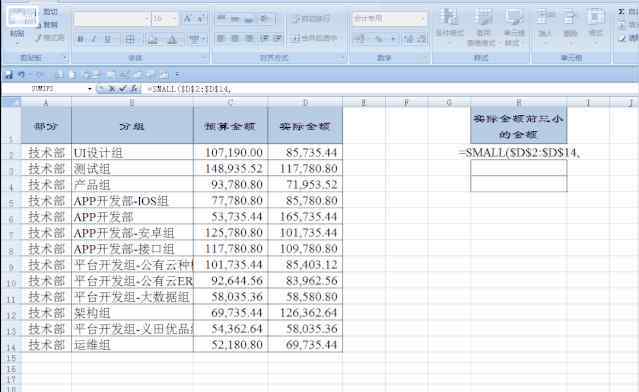Click the Increase Indent icon
This screenshot has height=392, width=639.
tap(278, 38)
